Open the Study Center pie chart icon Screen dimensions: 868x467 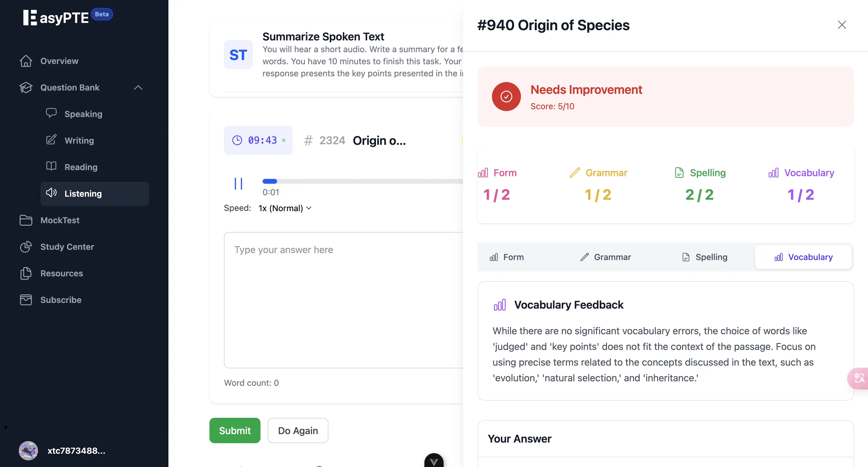tap(26, 247)
